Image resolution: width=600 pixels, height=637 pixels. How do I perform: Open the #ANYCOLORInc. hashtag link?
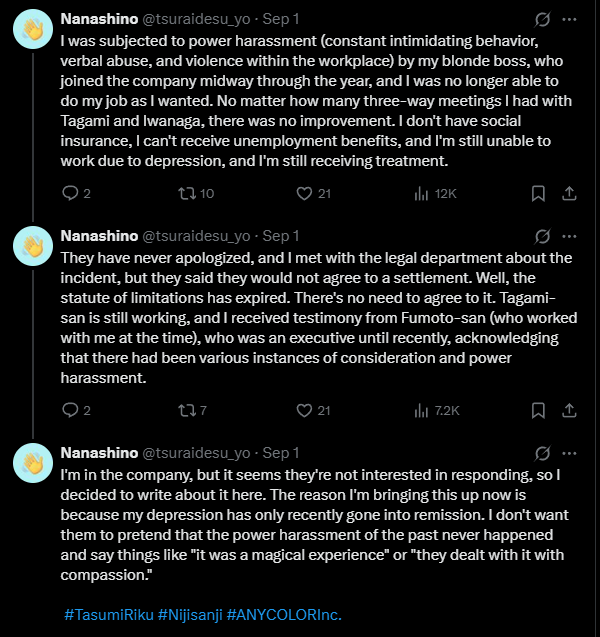pos(284,615)
